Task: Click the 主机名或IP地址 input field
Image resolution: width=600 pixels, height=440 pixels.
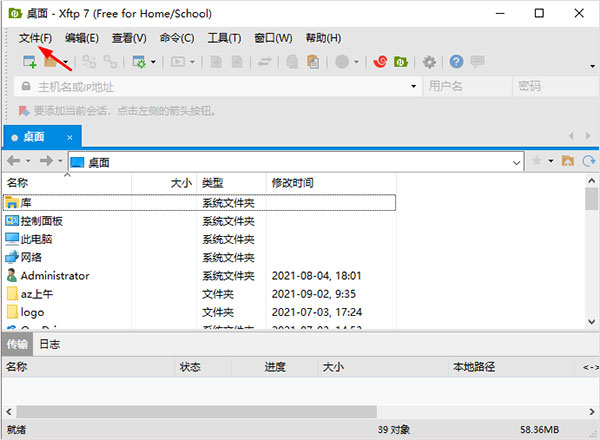Action: tap(218, 86)
